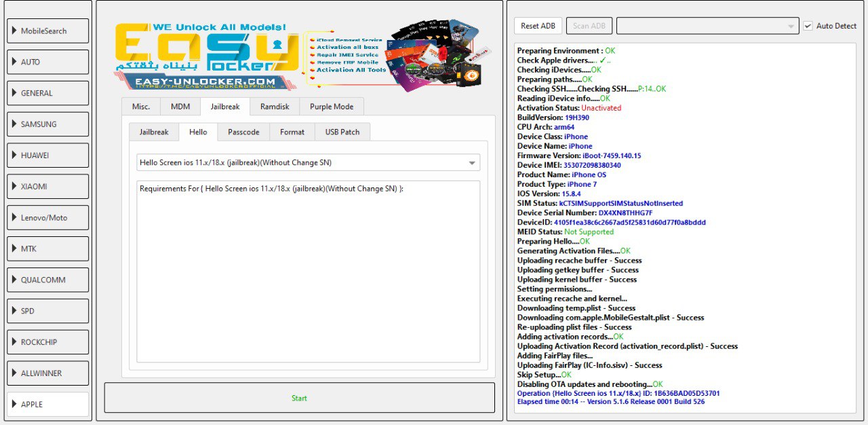Open the Purple Mode tab

(332, 107)
